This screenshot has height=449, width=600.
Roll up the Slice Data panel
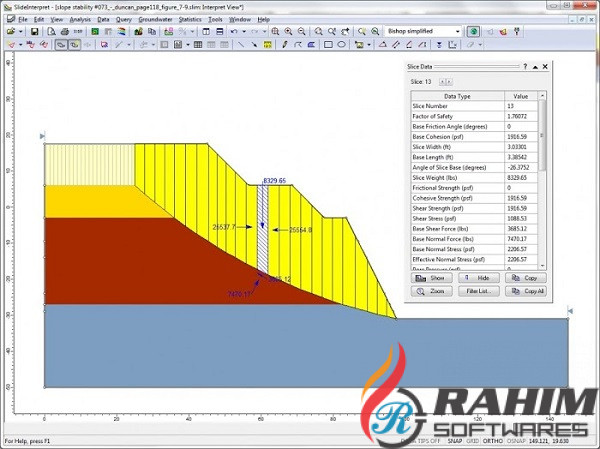[537, 66]
